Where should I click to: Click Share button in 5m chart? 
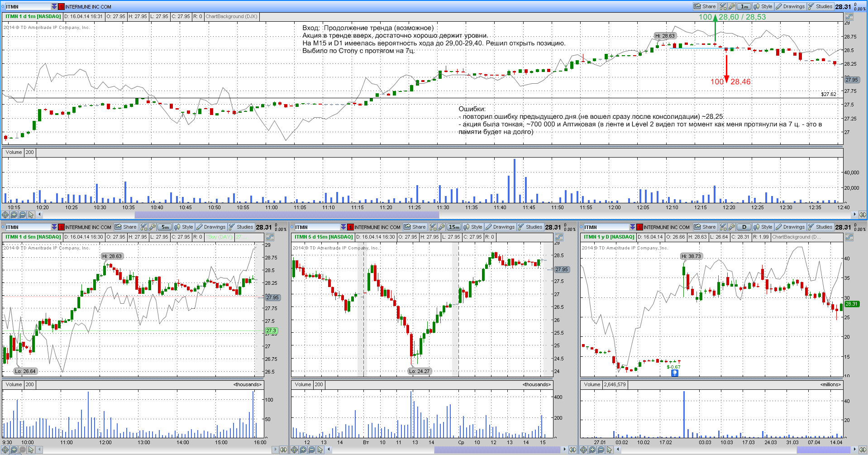coord(125,227)
